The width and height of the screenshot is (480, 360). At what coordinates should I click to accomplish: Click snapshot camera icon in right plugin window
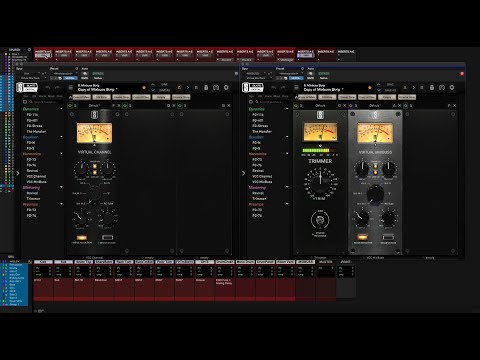pyautogui.click(x=442, y=87)
